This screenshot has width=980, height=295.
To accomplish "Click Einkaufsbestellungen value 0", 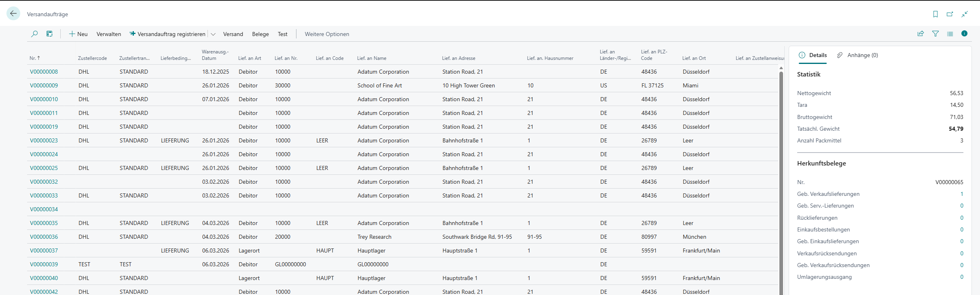I will click(x=962, y=229).
